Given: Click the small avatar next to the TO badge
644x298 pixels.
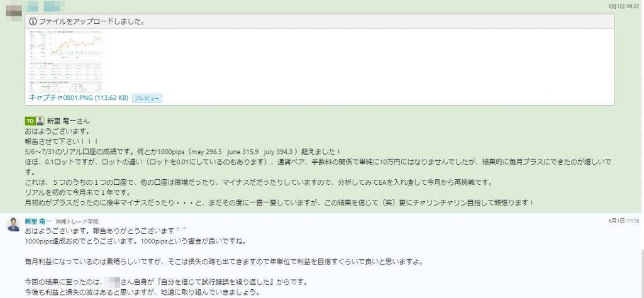Looking at the screenshot, I should [40, 121].
